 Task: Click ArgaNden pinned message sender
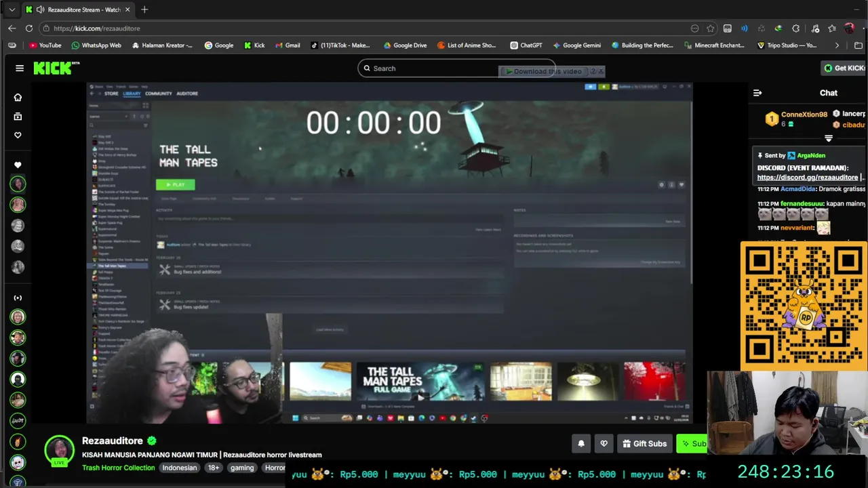811,155
